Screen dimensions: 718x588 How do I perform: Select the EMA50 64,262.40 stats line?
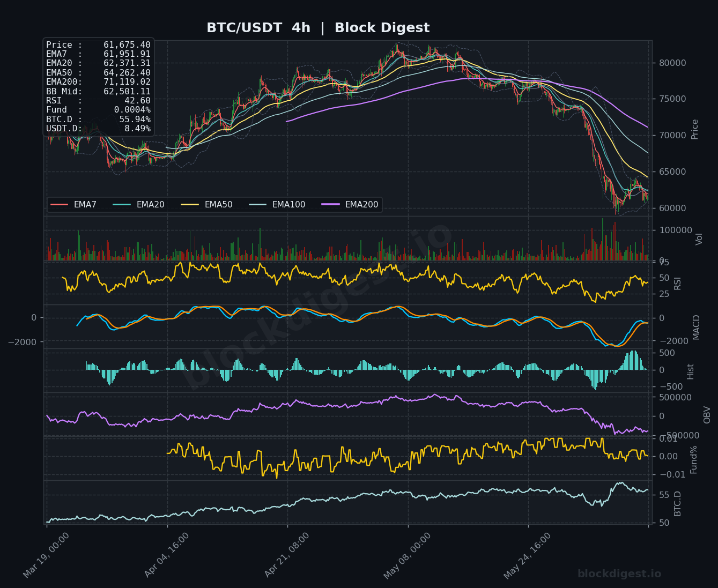tap(98, 73)
